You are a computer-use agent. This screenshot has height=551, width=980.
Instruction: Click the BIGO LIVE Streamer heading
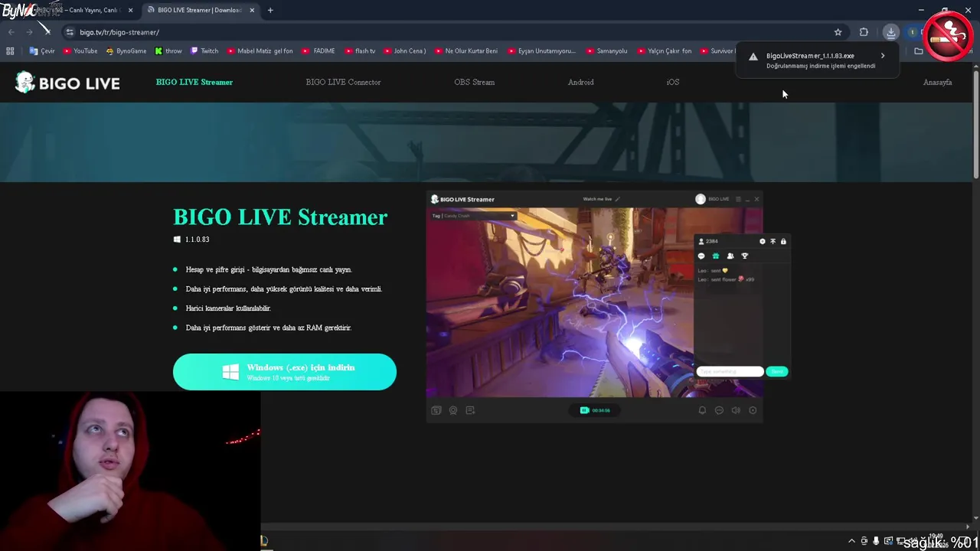(280, 217)
